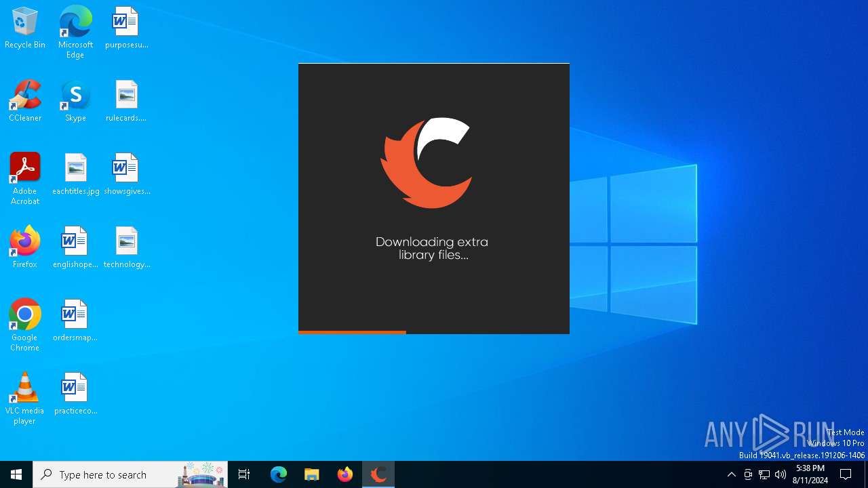Open the Recycle Bin desktop icon

(25, 28)
